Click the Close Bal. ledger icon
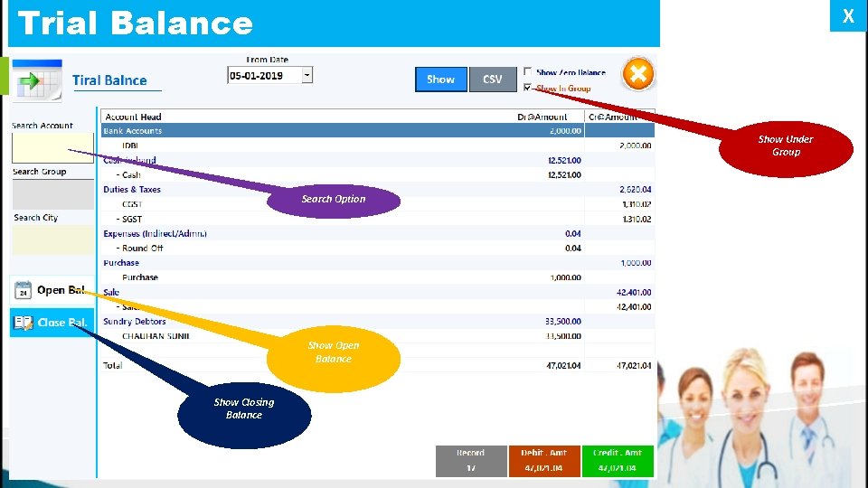The image size is (868, 488). [x=24, y=323]
